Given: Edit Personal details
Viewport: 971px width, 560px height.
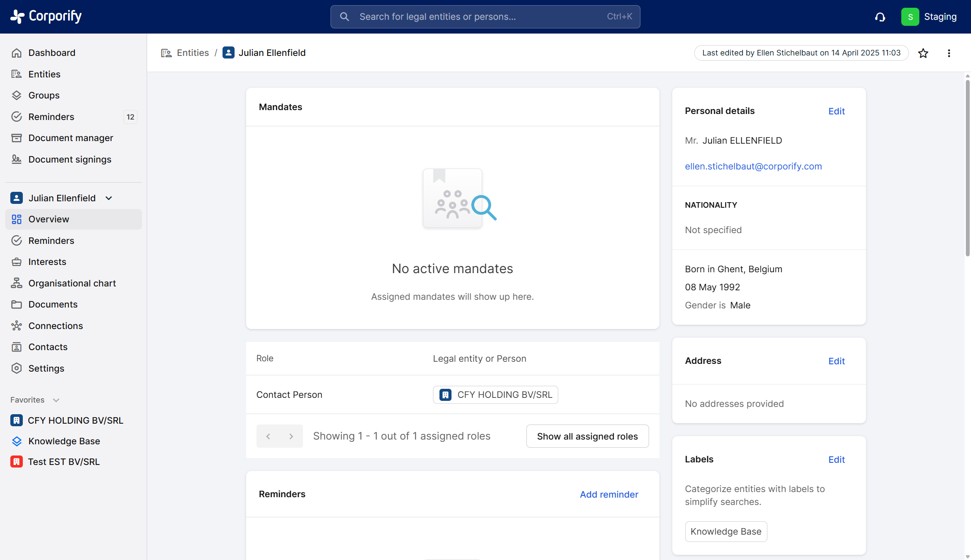Looking at the screenshot, I should [x=836, y=111].
